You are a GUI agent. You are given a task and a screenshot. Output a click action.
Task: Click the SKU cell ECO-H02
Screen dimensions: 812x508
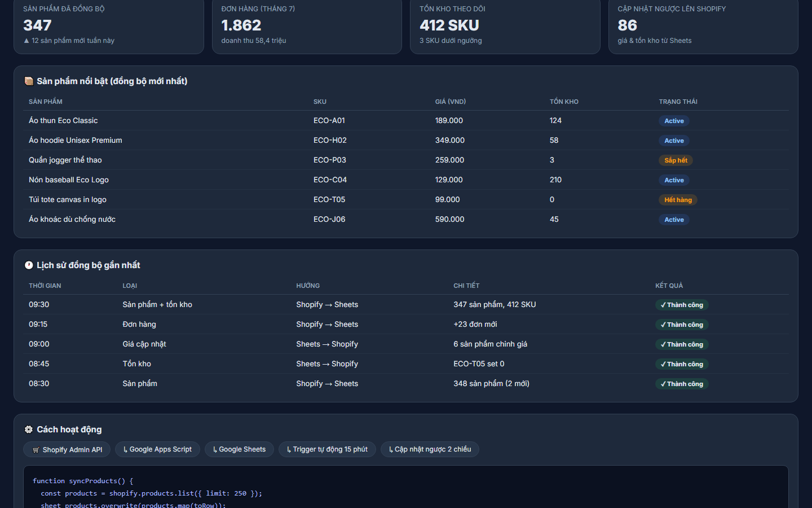330,141
